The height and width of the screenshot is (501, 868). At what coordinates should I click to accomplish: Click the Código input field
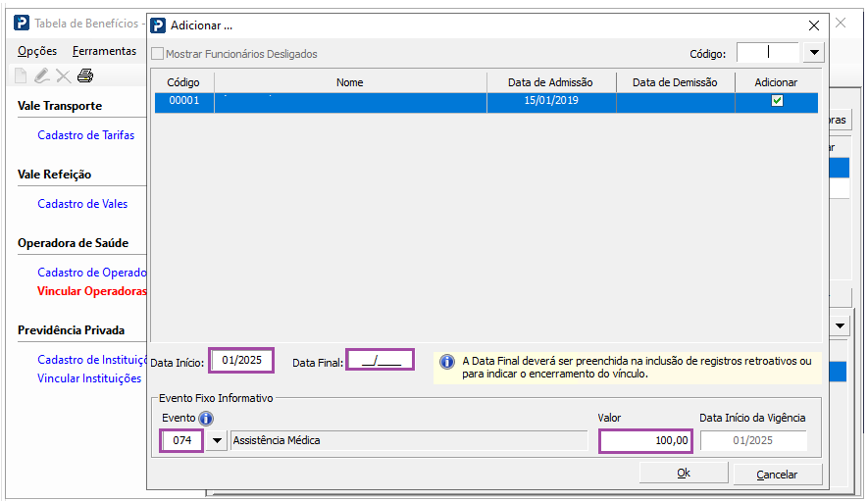click(768, 53)
